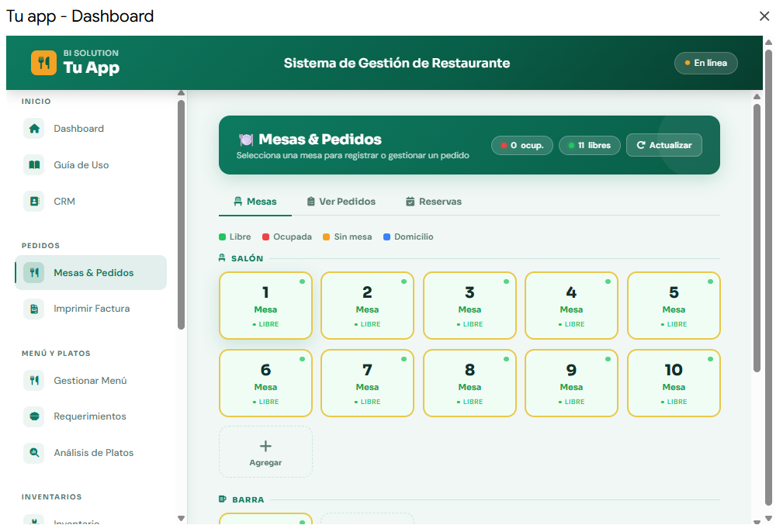Click the Sistema de Gestión de Restaurante title
The image size is (783, 532).
[397, 63]
